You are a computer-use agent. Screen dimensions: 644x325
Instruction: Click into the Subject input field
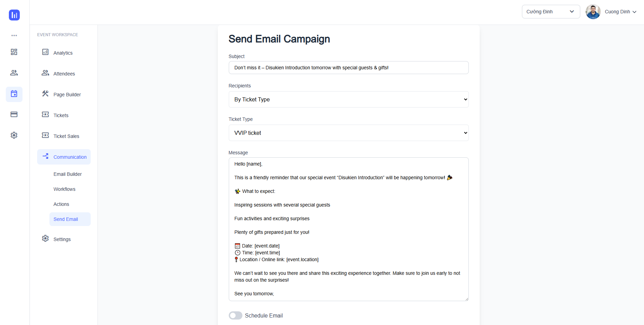coord(348,68)
